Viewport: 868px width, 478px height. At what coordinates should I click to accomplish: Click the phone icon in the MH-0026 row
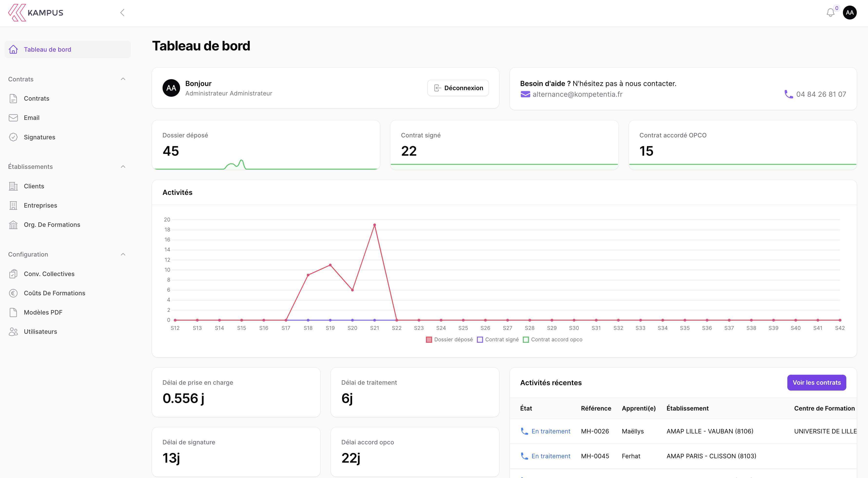(524, 431)
